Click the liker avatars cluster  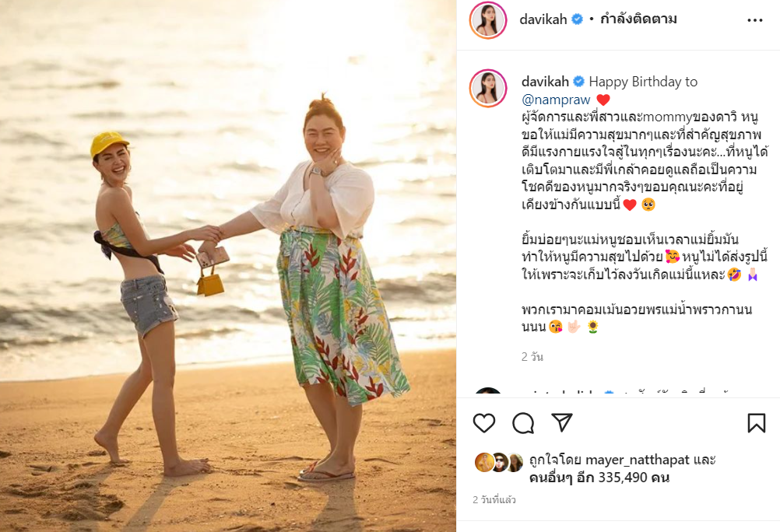click(499, 463)
